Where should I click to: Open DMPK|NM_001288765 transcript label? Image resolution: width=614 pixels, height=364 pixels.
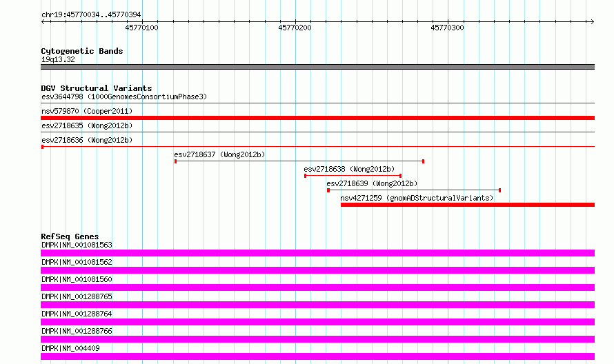(77, 296)
